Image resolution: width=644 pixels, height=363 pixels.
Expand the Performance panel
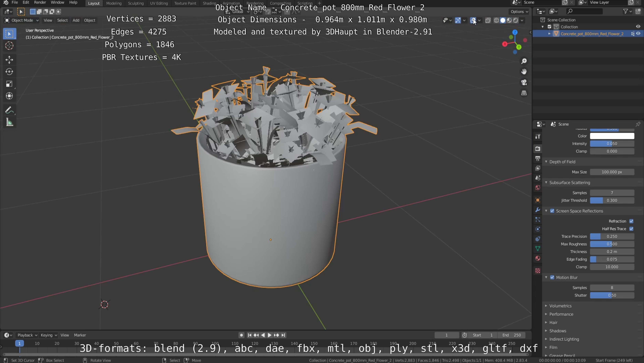561,314
